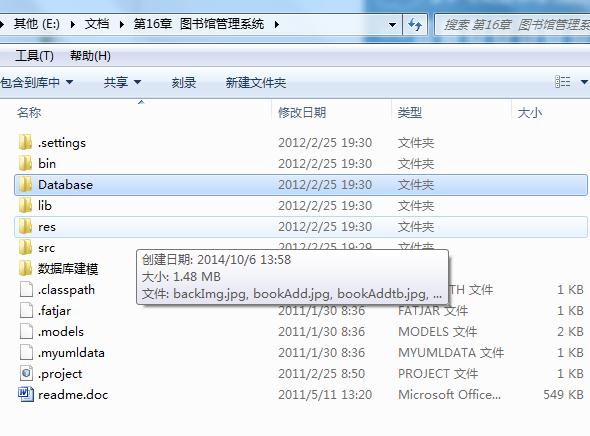Click the 数据库建模 folder icon
Viewport: 590px width, 436px height.
[25, 269]
